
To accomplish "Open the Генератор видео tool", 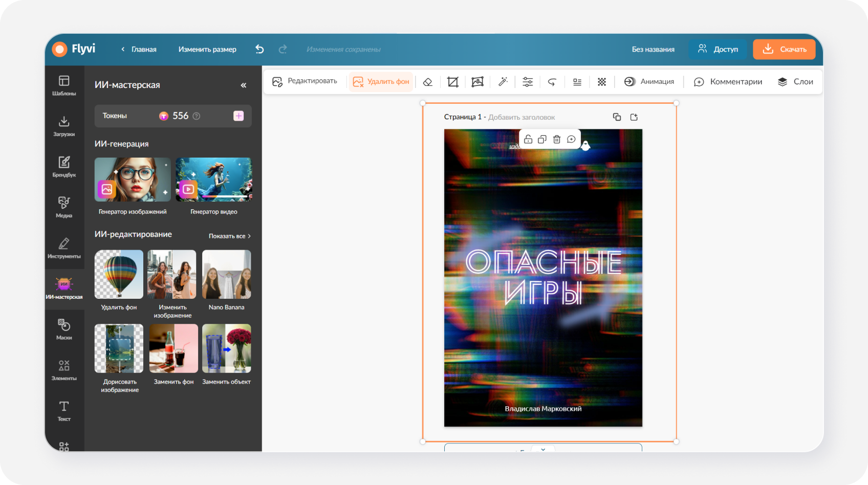I will click(214, 186).
